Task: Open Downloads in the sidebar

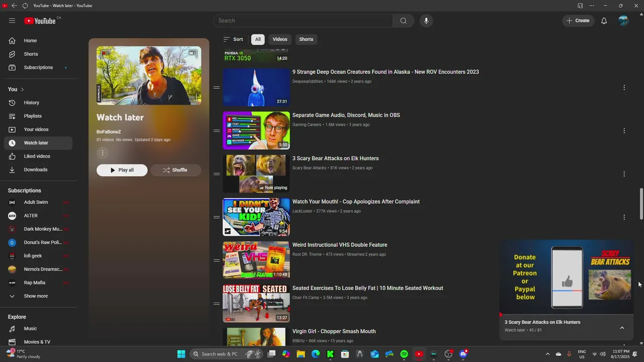Action: pos(38,169)
